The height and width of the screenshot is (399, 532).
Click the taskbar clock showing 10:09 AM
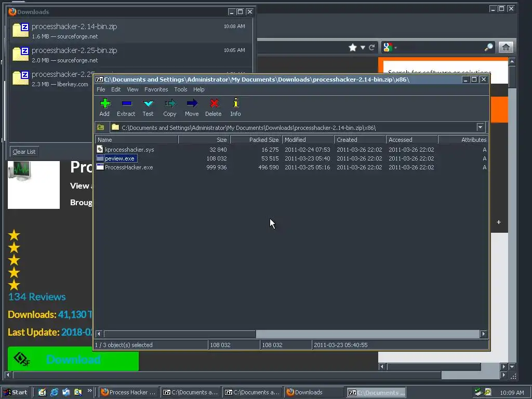coord(512,393)
